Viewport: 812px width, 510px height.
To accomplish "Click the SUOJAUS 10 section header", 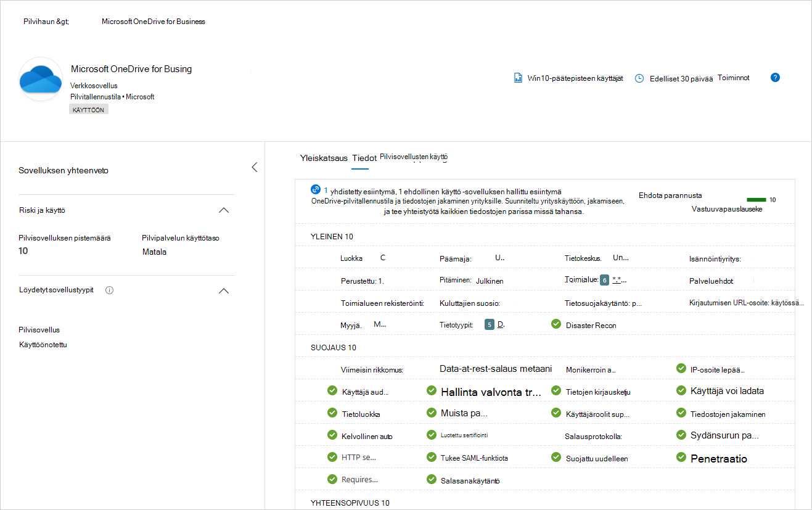I will pyautogui.click(x=334, y=347).
